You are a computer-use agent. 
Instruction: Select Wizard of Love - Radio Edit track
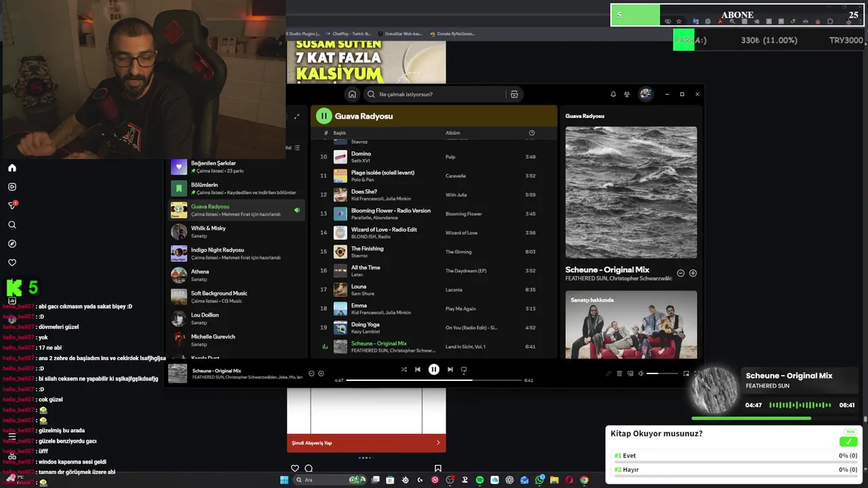pos(434,232)
